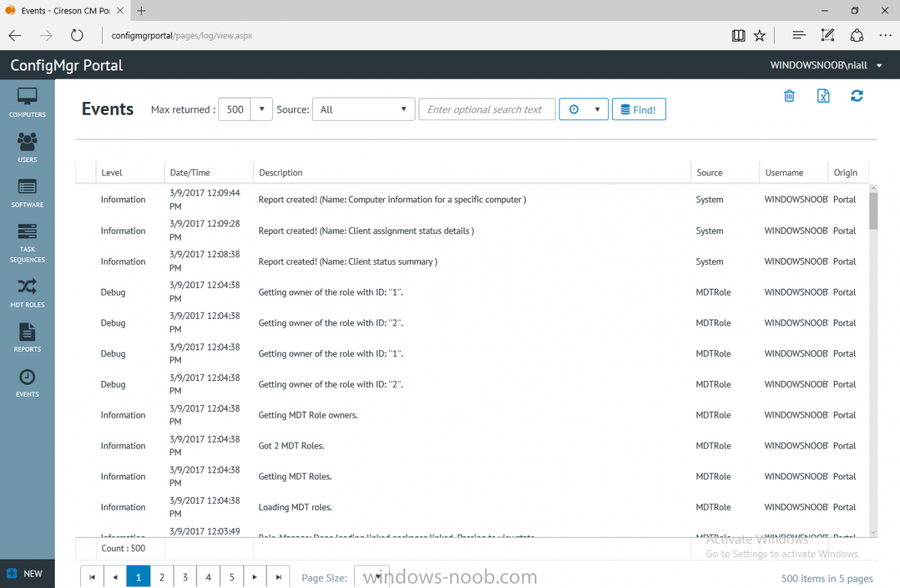This screenshot has width=900, height=588.
Task: Open the Computers section in sidebar
Action: point(27,103)
